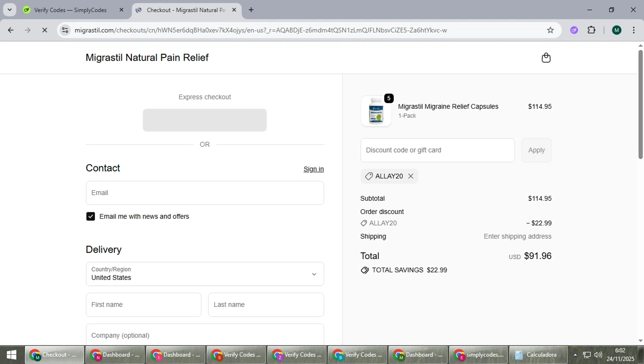This screenshot has height=364, width=644.
Task: Open the Calculadora app from taskbar
Action: tap(538, 355)
